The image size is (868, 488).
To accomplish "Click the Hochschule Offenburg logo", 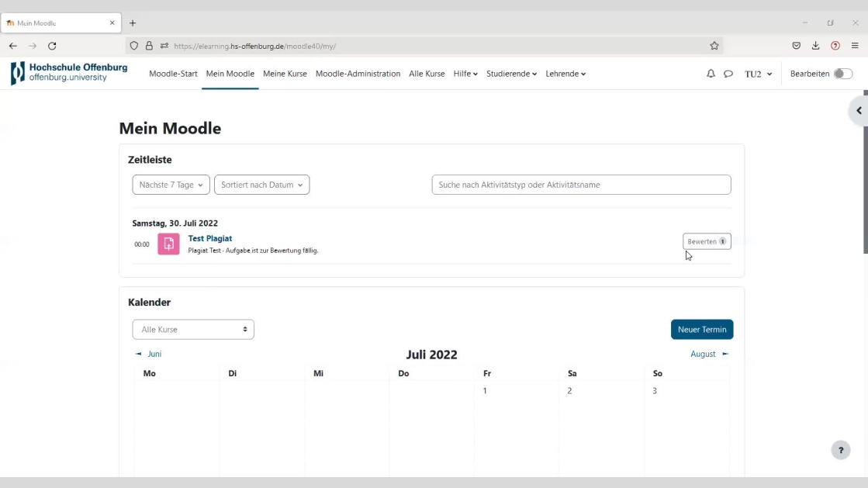I will point(69,73).
